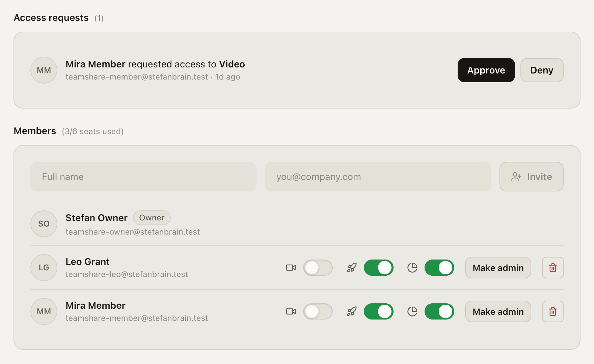Viewport: 594px width, 364px height.
Task: Disable rocket feature toggle for Leo Grant
Action: [x=378, y=268]
